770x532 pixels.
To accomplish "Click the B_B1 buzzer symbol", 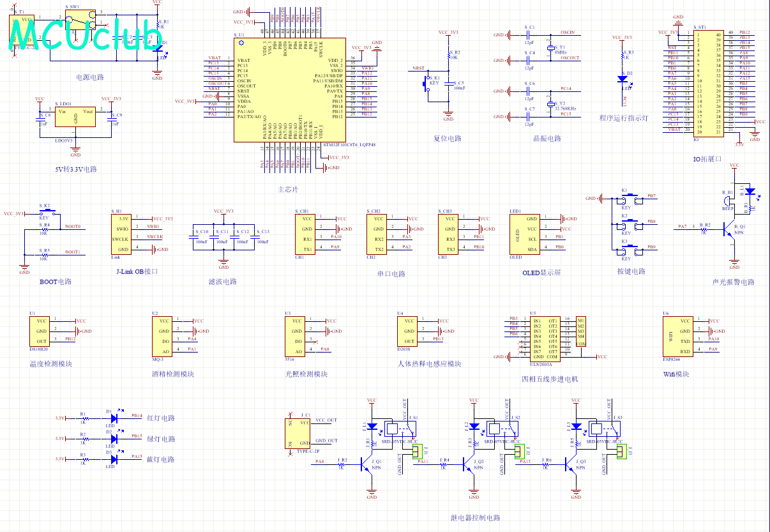I will [728, 202].
